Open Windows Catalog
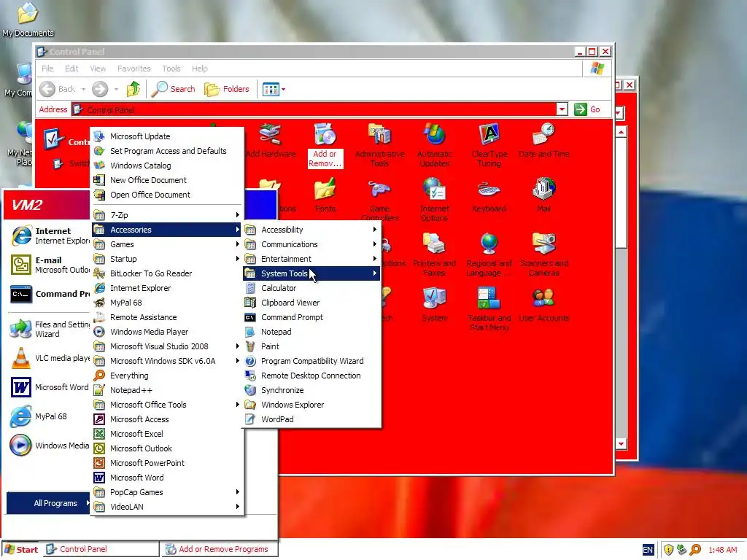This screenshot has width=747, height=560. tap(167, 166)
